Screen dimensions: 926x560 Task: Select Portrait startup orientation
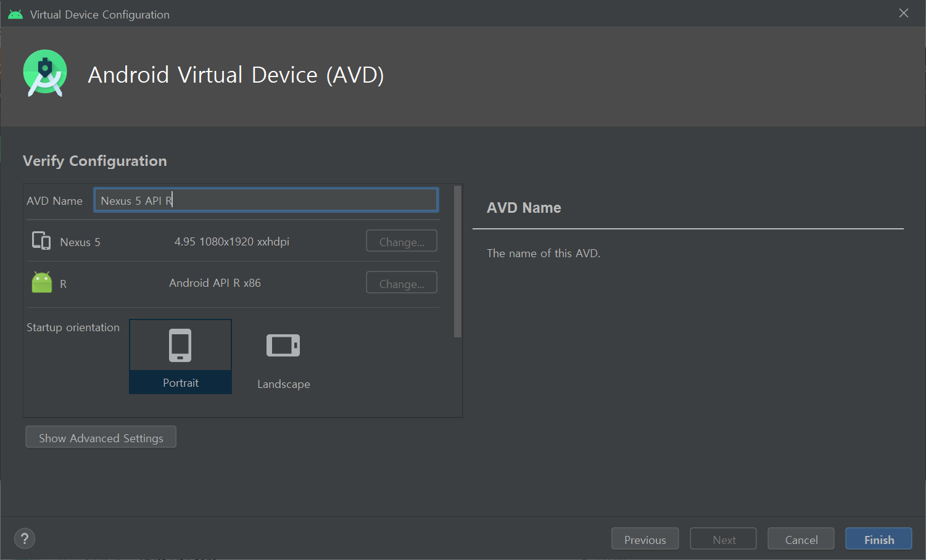pyautogui.click(x=180, y=356)
